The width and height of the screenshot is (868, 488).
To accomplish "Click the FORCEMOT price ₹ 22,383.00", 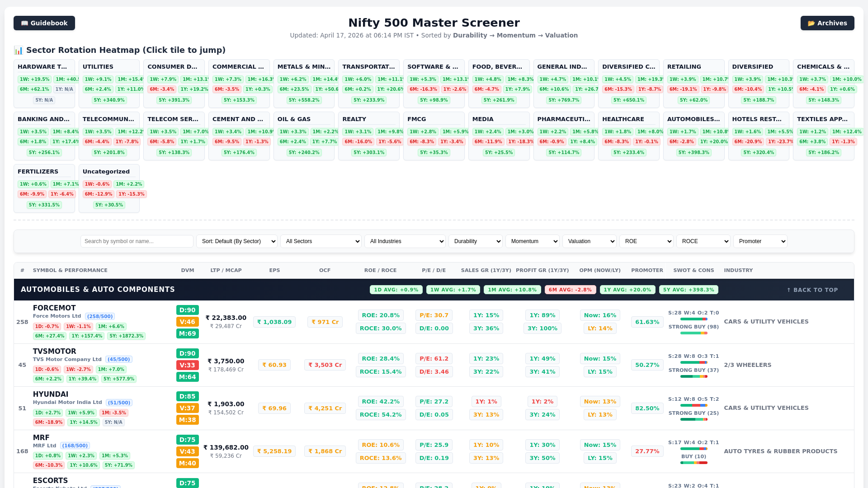I will click(x=226, y=318).
